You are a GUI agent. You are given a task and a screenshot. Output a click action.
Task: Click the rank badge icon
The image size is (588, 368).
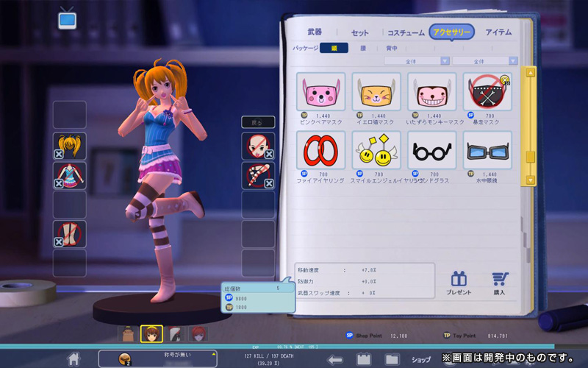[124, 359]
